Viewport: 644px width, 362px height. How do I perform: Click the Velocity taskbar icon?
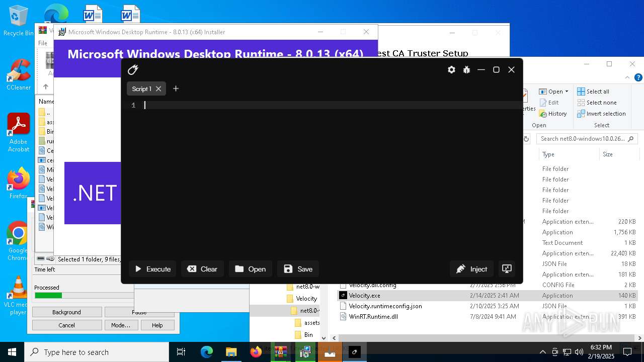click(354, 352)
